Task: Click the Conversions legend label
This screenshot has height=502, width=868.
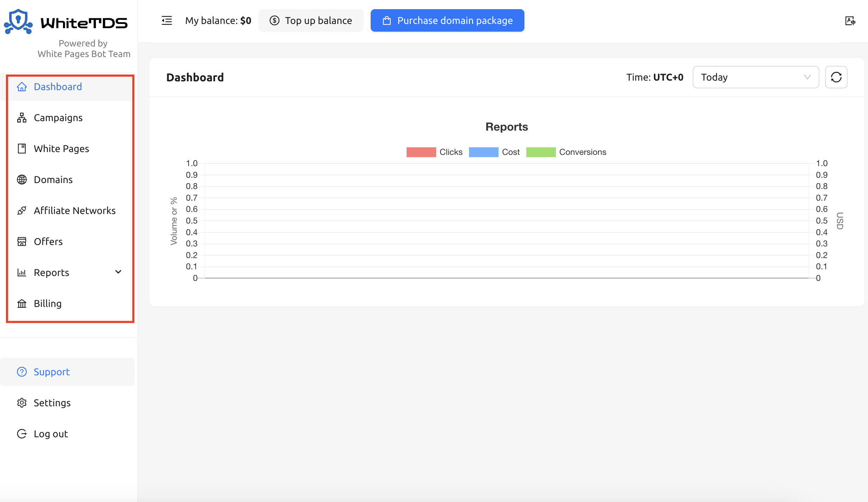Action: (x=583, y=152)
